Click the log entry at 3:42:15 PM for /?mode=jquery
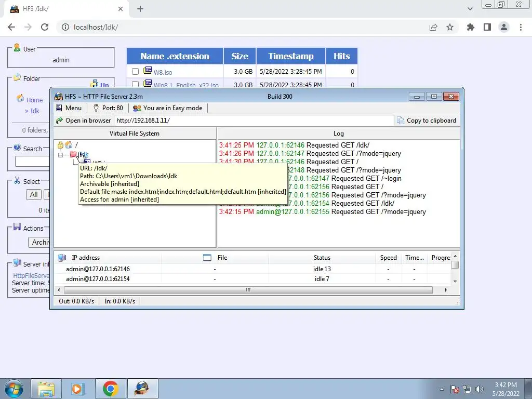The height and width of the screenshot is (399, 532). coord(322,212)
